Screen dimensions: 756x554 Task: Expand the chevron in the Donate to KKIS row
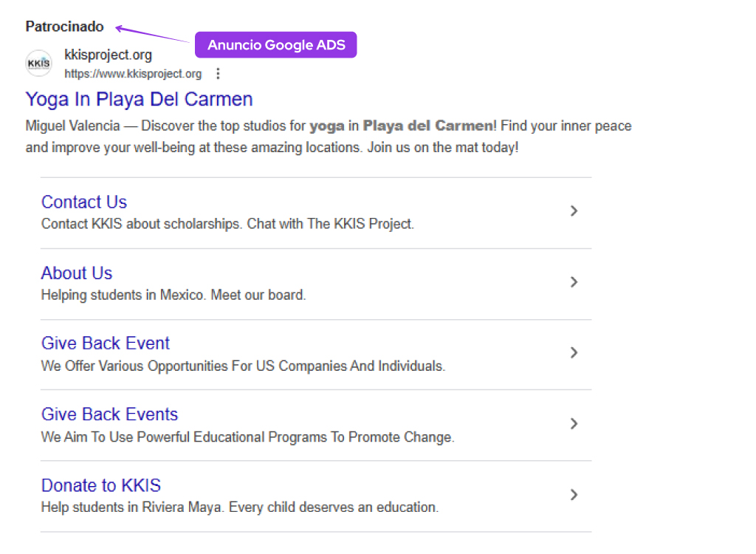574,495
